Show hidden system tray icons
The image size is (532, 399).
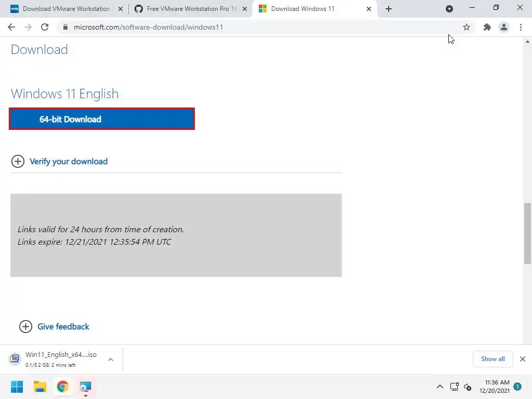tap(440, 387)
